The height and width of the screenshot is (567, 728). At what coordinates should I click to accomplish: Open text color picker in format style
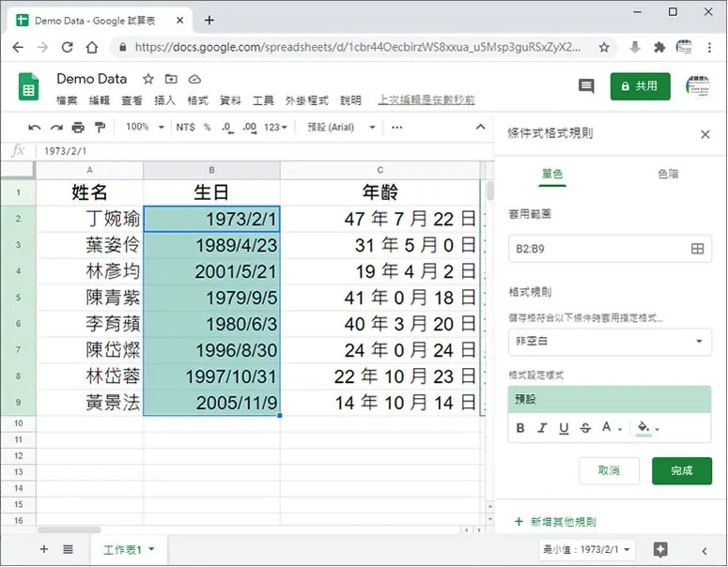click(612, 427)
